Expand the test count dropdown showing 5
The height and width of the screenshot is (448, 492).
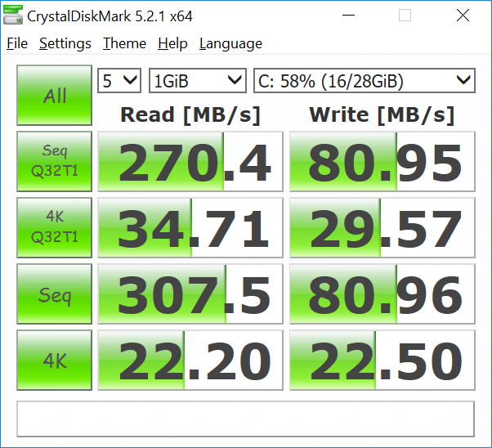click(x=119, y=81)
